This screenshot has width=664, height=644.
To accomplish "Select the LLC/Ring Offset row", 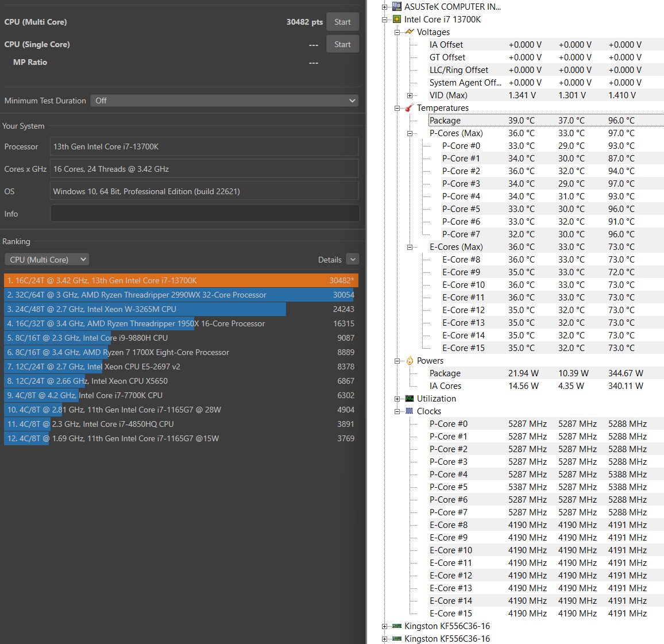I will point(546,70).
